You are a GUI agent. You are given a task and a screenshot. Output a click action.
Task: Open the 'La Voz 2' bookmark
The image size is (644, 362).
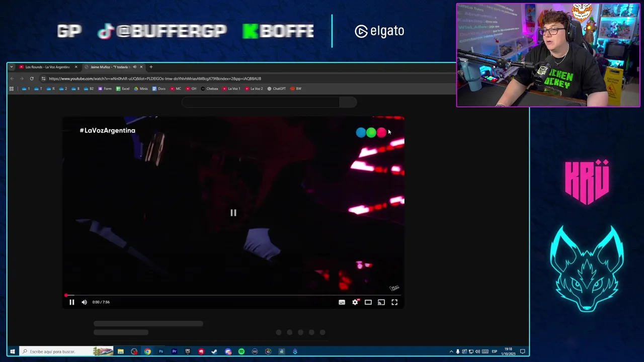254,88
